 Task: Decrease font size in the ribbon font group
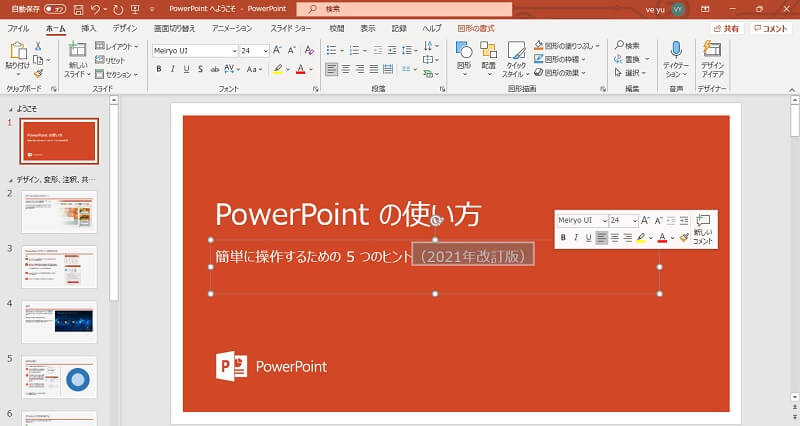pyautogui.click(x=291, y=50)
